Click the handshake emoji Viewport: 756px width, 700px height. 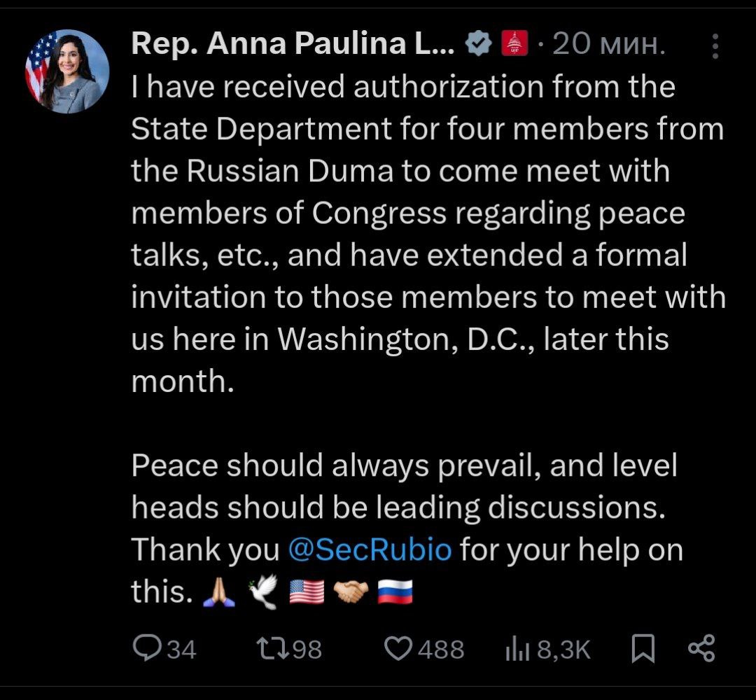pyautogui.click(x=351, y=593)
